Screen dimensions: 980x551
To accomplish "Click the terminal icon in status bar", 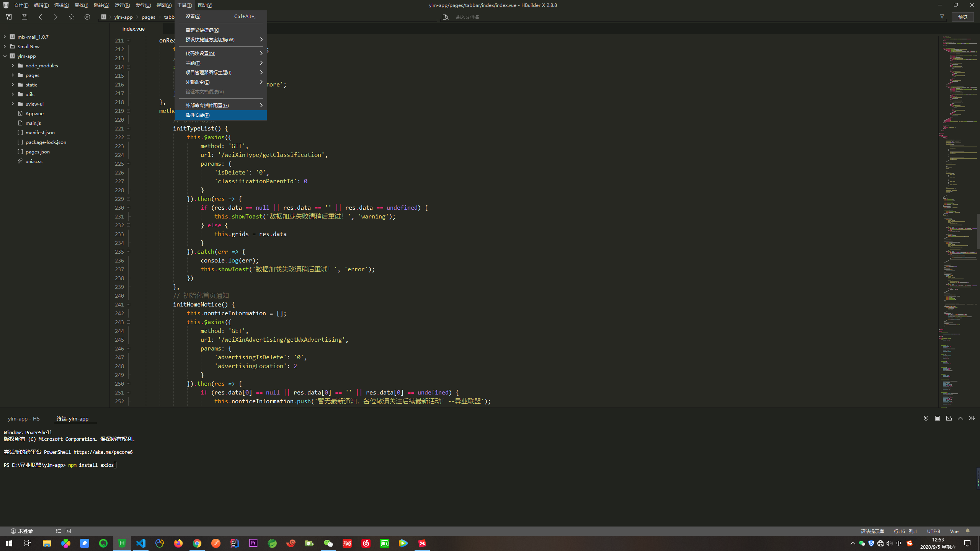I will (69, 531).
